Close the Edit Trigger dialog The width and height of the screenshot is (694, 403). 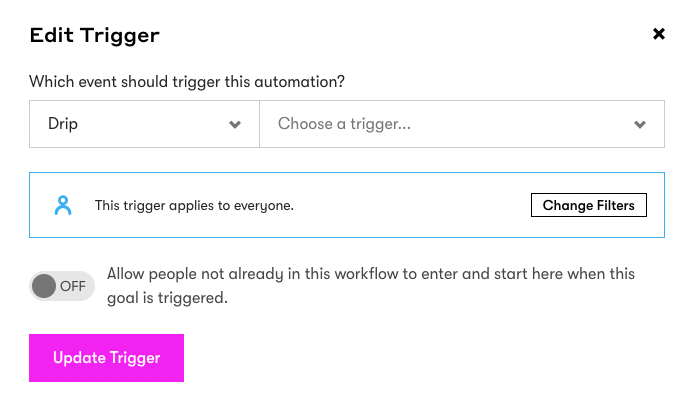point(659,34)
